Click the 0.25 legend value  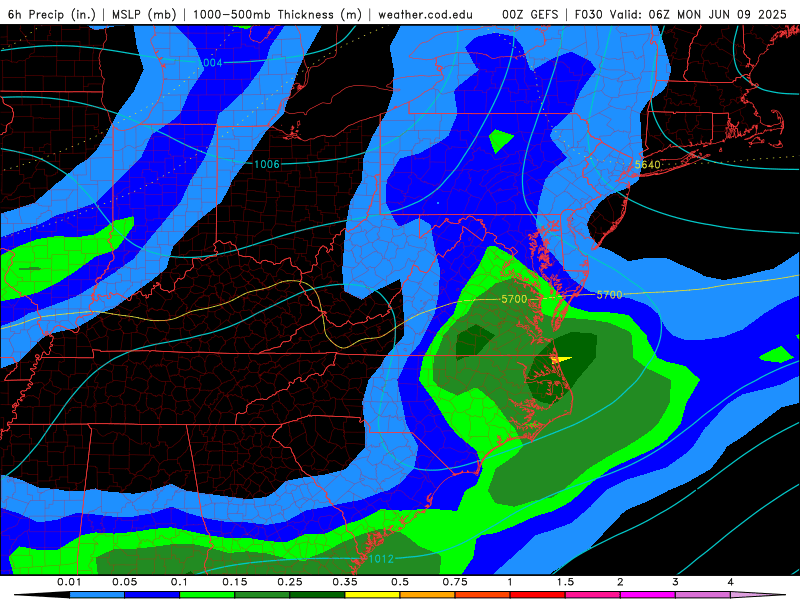(290, 582)
